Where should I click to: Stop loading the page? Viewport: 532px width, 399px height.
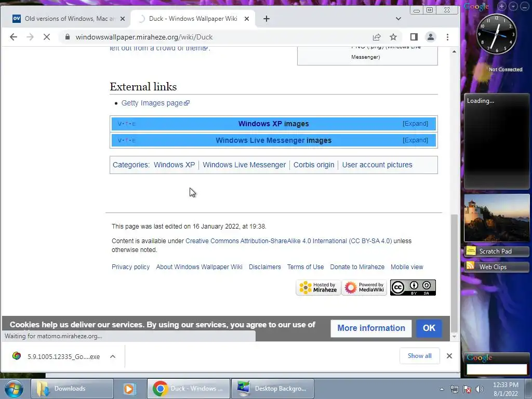pos(47,37)
